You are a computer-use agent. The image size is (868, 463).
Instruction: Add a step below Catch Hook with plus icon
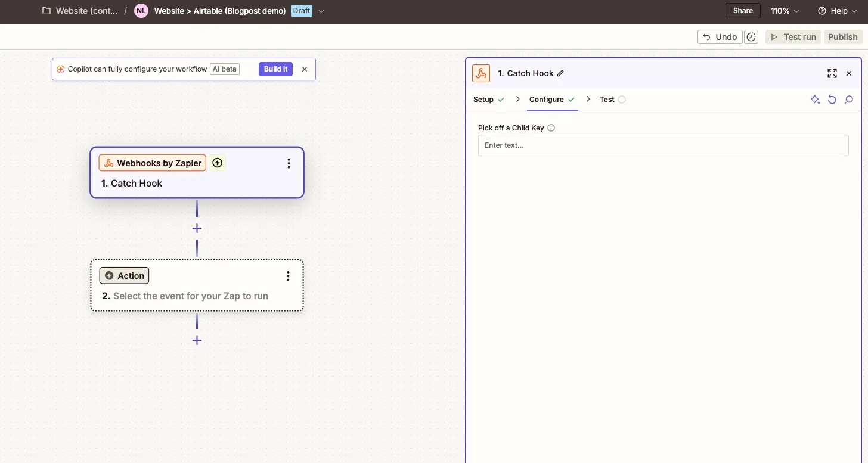[x=197, y=228]
